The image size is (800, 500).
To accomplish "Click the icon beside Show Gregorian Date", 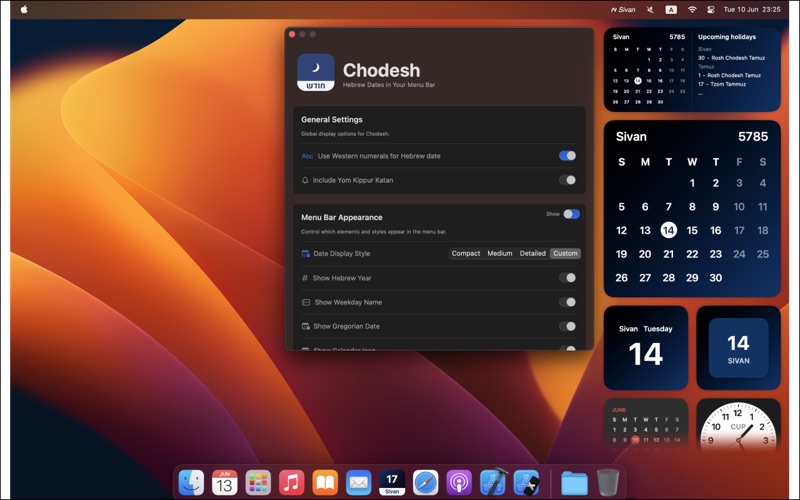I will click(306, 326).
